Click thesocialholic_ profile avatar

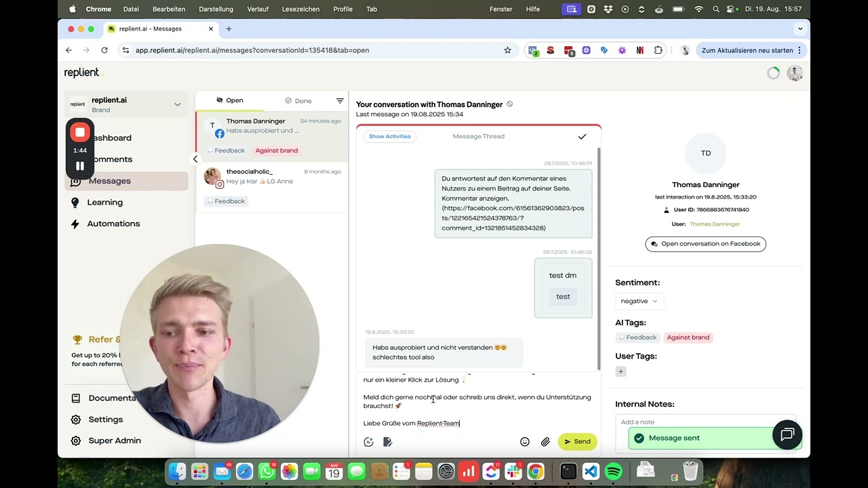212,176
